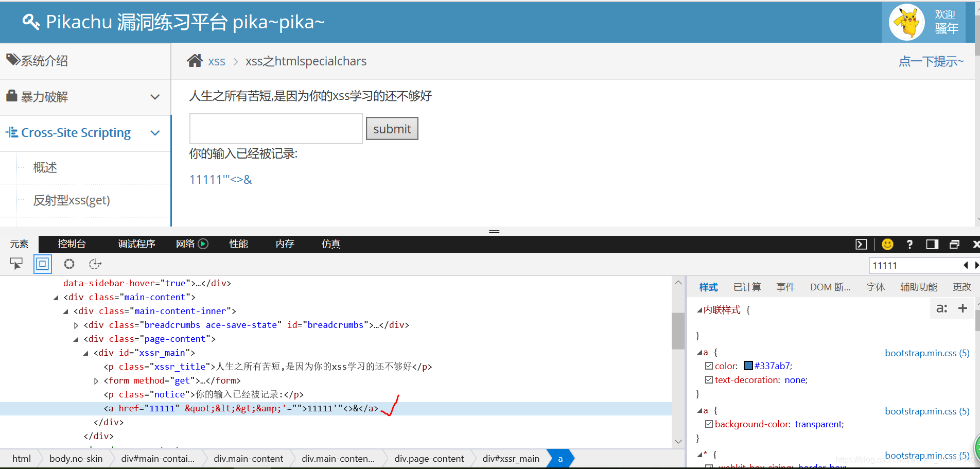Expand the breadcrumbs div node
The image size is (980, 469).
[x=76, y=325]
